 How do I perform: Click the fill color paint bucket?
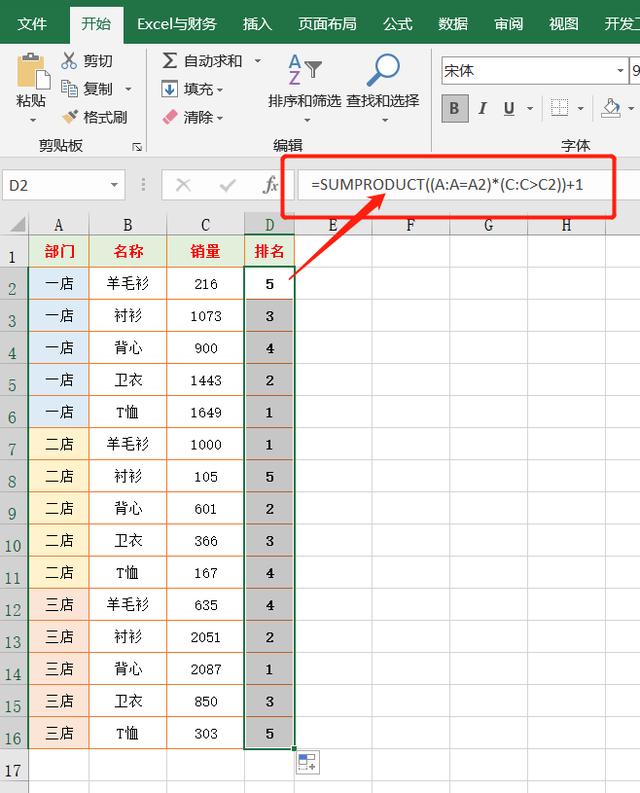[x=611, y=108]
